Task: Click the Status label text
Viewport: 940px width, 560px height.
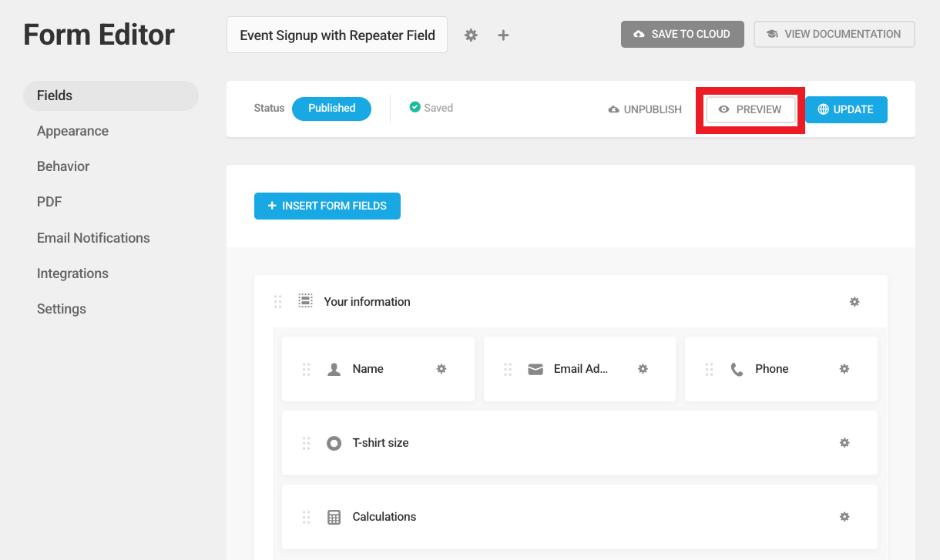Action: 269,108
